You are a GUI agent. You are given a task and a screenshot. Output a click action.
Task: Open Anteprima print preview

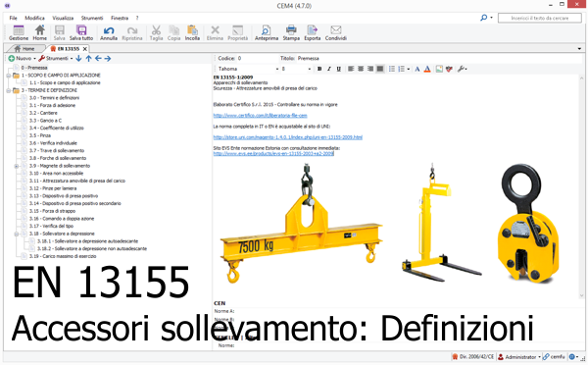coord(267,32)
